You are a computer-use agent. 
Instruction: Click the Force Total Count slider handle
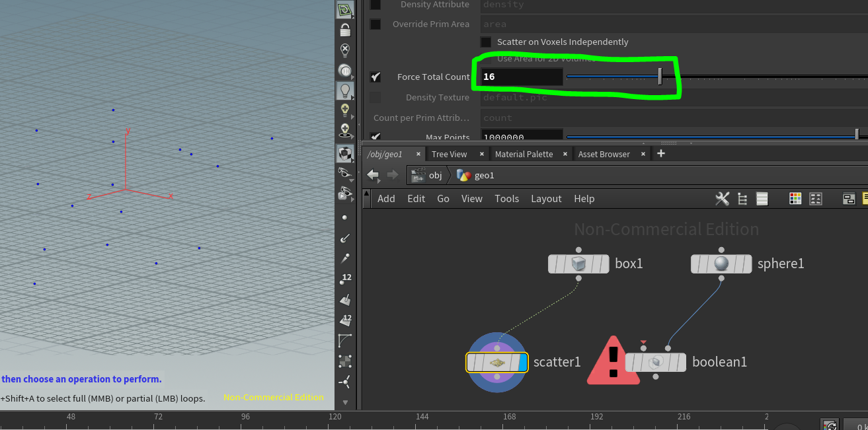coord(659,76)
